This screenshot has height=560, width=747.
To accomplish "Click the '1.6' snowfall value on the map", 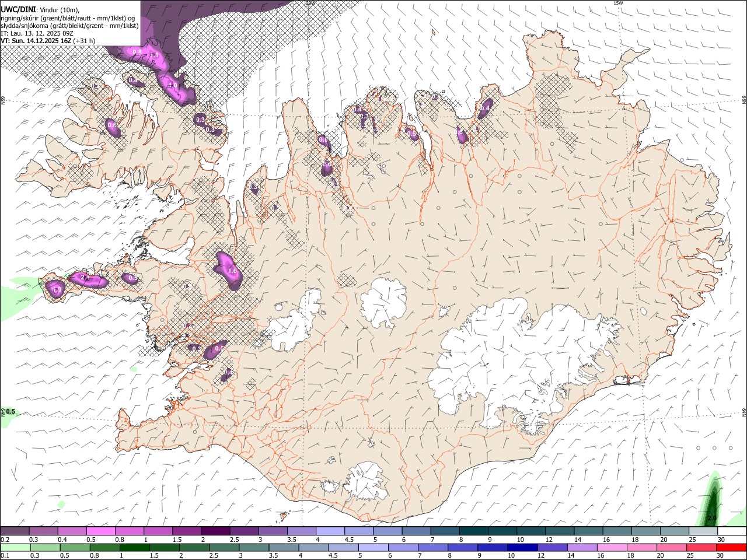I will (232, 271).
